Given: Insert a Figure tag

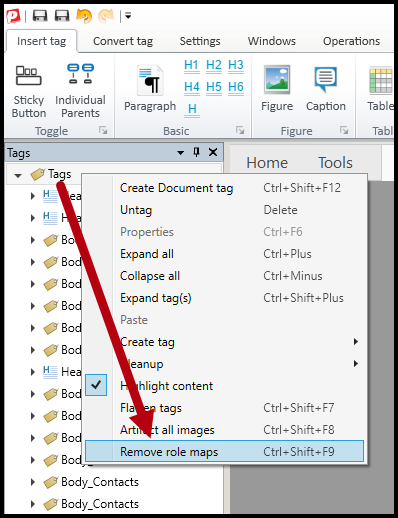Looking at the screenshot, I should click(277, 89).
